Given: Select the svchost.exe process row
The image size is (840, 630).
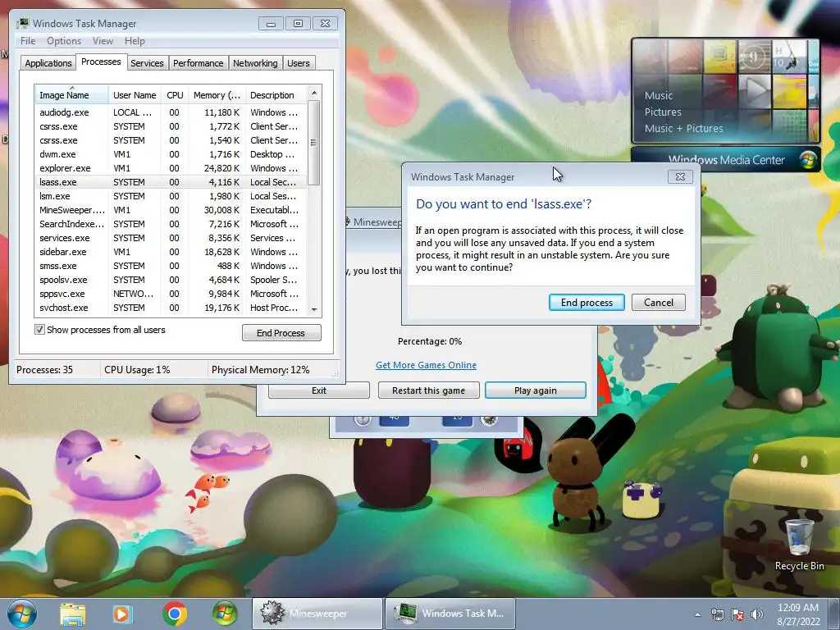Looking at the screenshot, I should [x=171, y=308].
